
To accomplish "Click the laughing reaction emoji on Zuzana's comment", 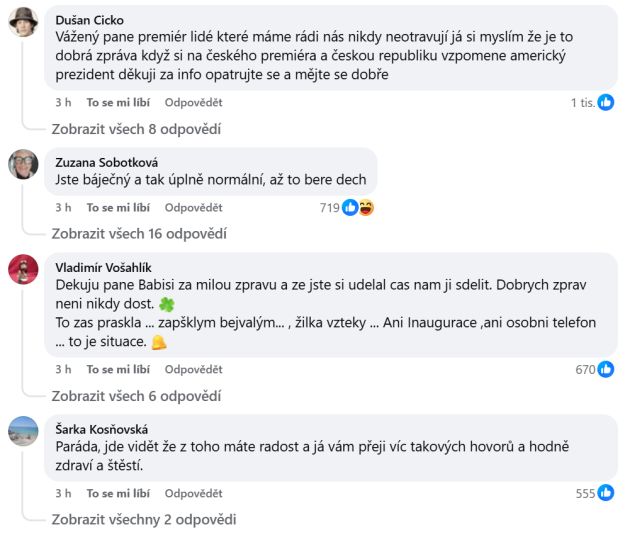I will [366, 208].
